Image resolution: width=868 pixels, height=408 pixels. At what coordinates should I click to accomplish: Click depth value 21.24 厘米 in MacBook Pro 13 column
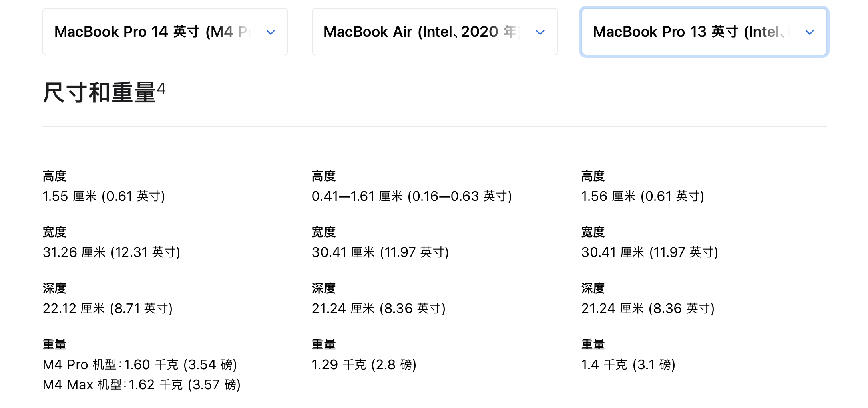pos(648,308)
